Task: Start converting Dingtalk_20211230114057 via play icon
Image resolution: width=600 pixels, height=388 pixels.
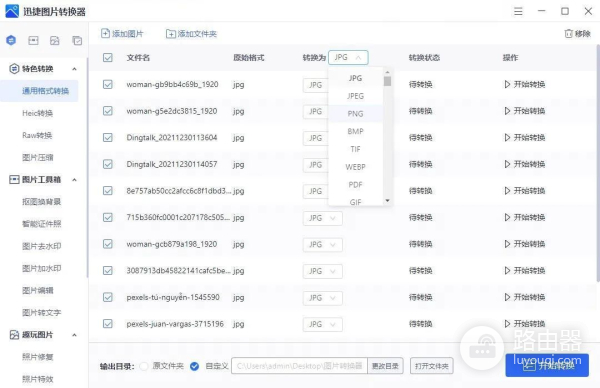Action: click(x=507, y=164)
